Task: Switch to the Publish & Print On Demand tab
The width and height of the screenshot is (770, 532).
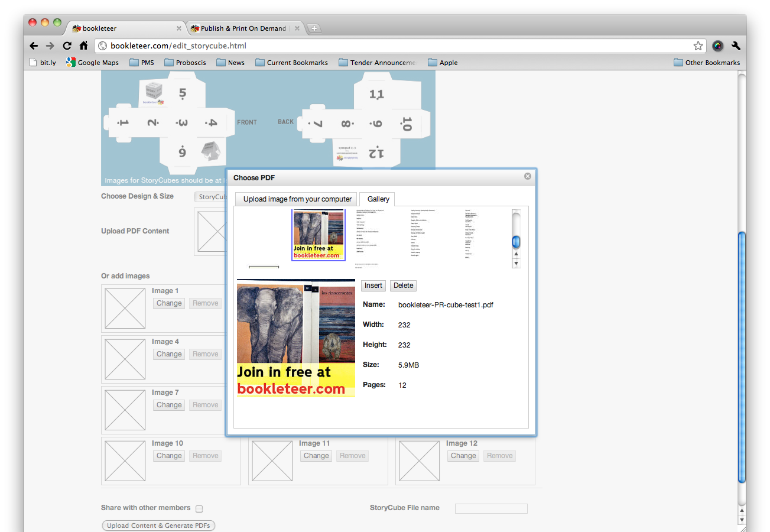Action: (x=245, y=28)
